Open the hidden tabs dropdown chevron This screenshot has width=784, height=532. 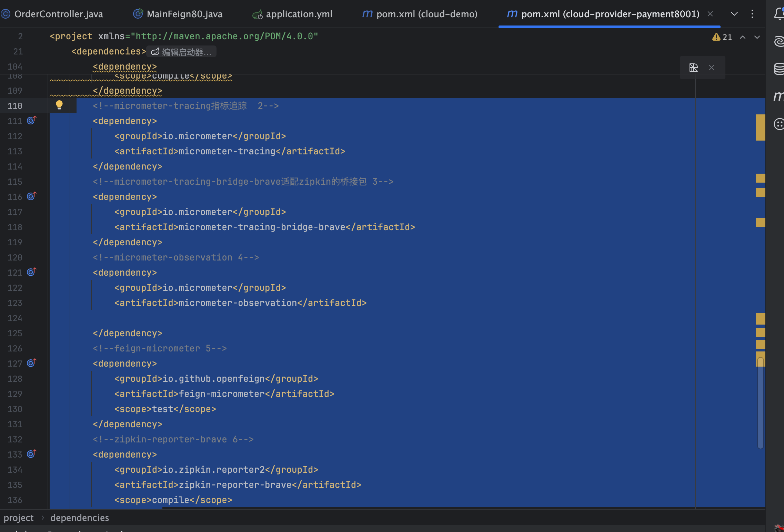tap(734, 14)
